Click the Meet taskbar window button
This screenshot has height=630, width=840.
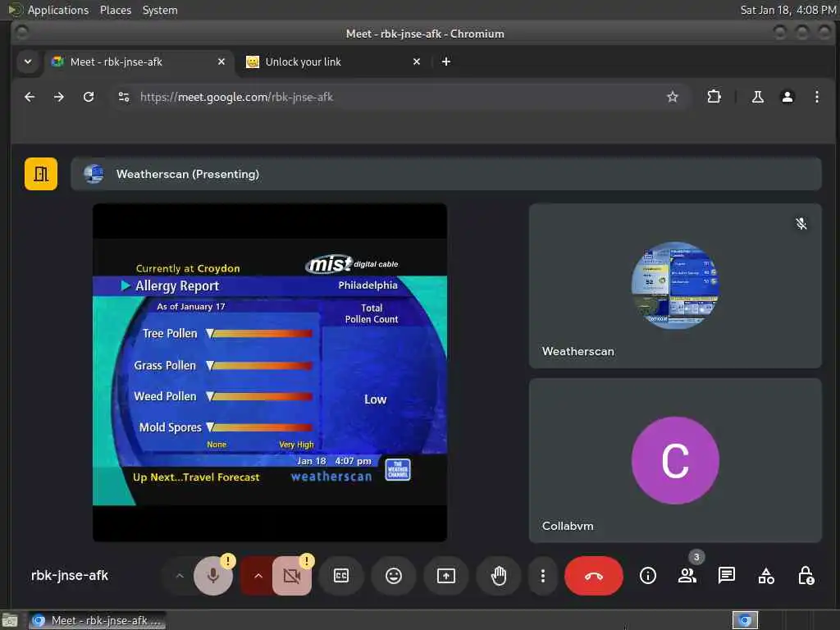click(97, 620)
